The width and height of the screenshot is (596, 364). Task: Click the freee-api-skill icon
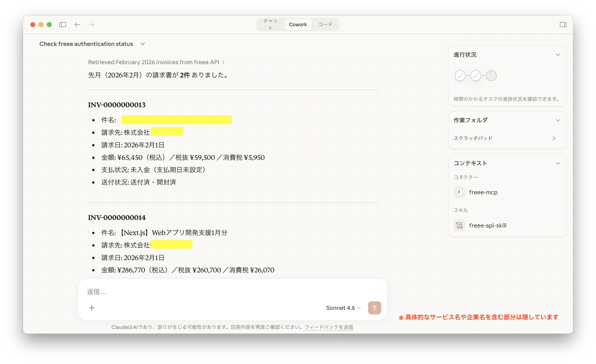point(459,225)
